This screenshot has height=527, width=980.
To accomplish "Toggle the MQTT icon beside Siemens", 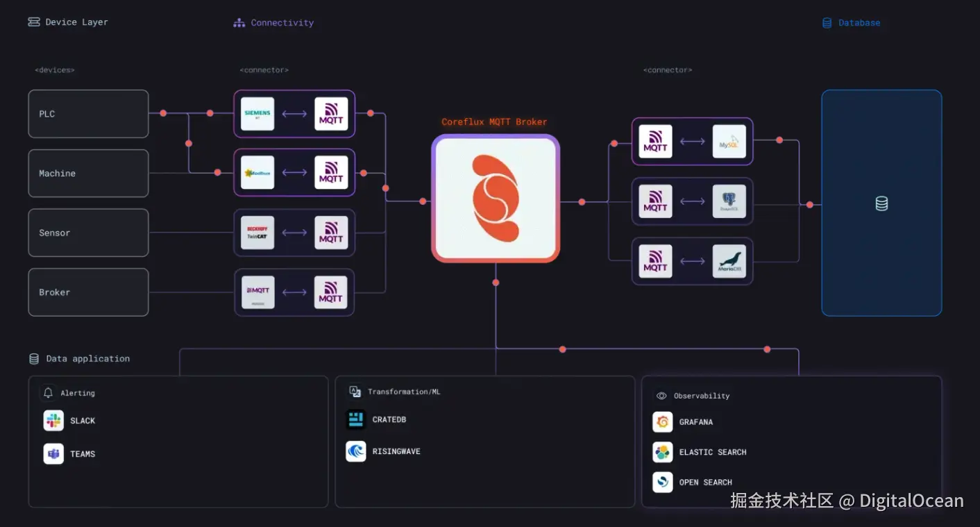I will click(x=331, y=113).
